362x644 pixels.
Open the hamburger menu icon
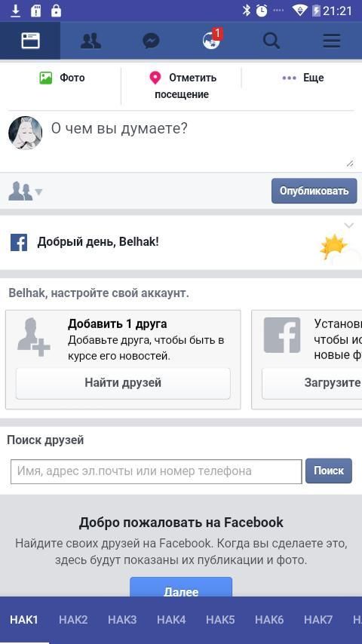point(332,41)
